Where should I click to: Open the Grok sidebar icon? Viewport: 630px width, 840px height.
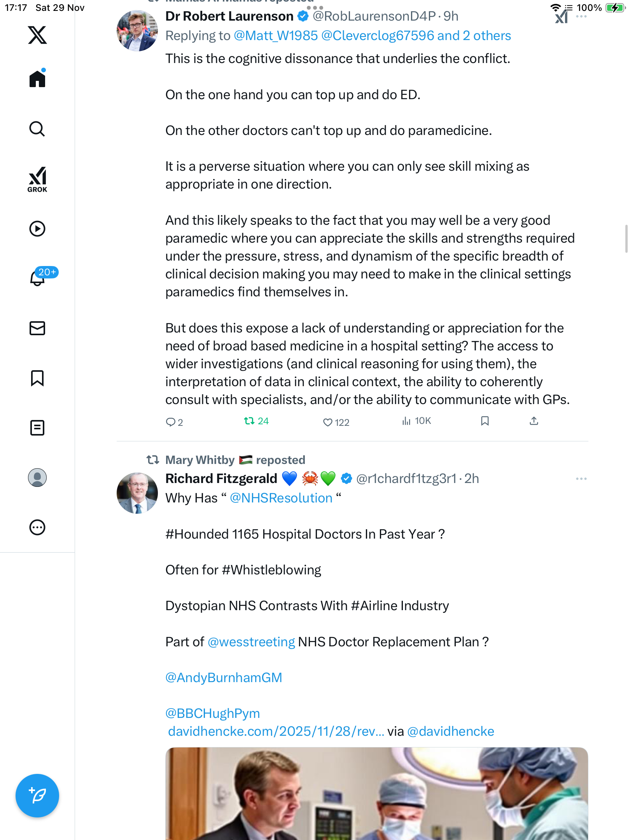[x=37, y=179]
